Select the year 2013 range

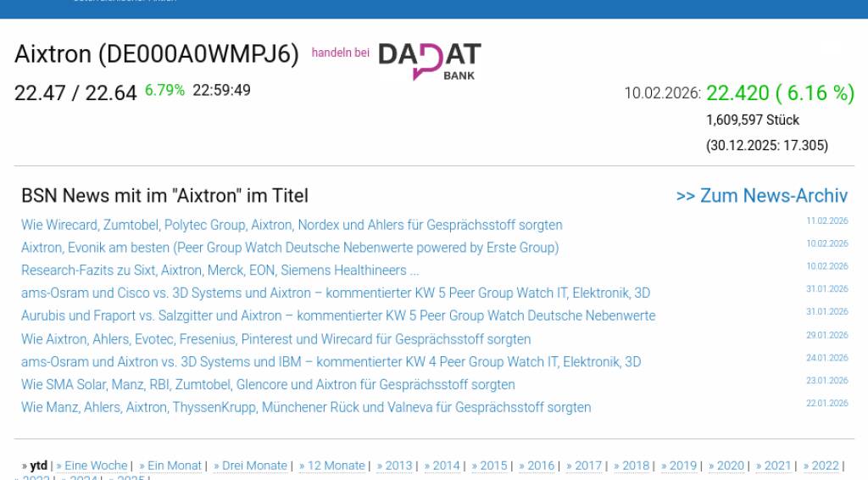click(x=398, y=466)
